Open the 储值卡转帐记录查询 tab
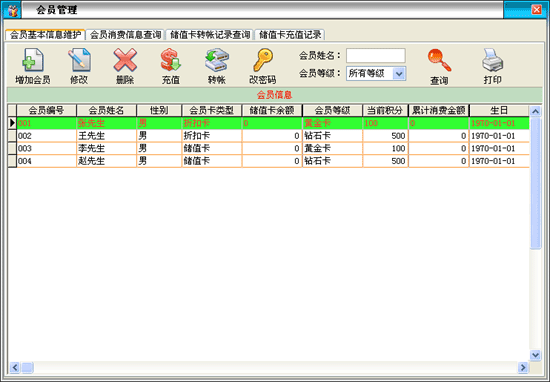This screenshot has height=382, width=550. tap(210, 35)
